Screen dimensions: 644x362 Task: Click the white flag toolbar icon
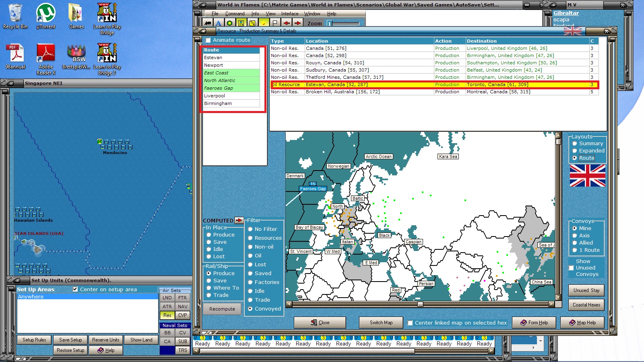(275, 23)
